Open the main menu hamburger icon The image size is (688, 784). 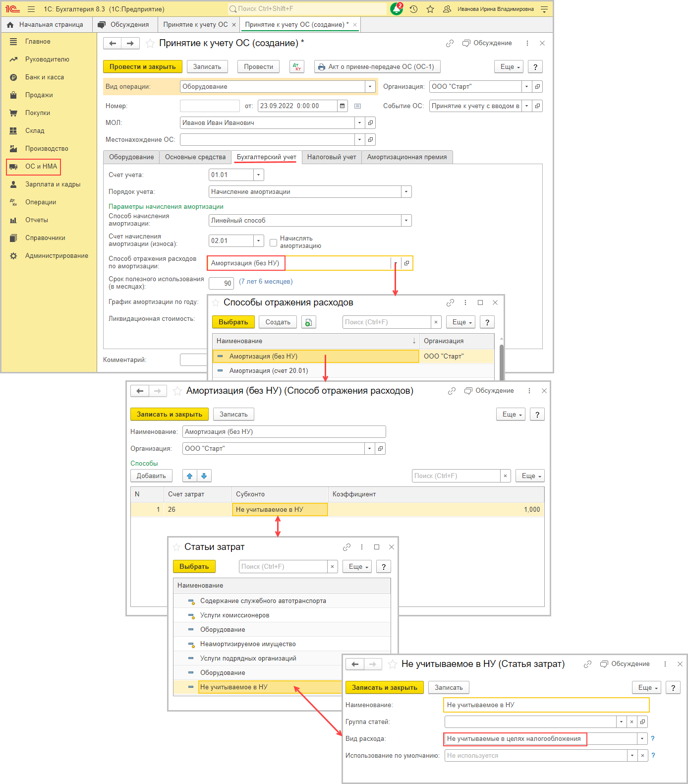(31, 9)
